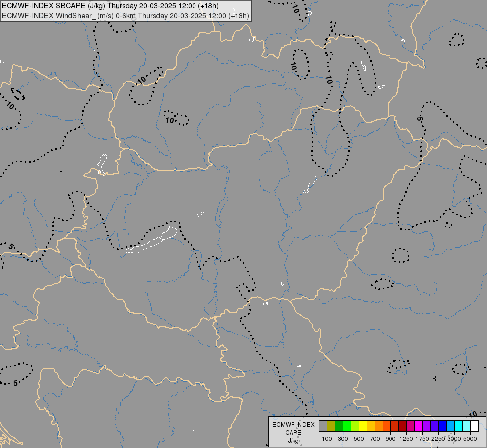The width and height of the screenshot is (487, 448).
Task: Select the pale cyan legend swatch
Action: coord(466,426)
